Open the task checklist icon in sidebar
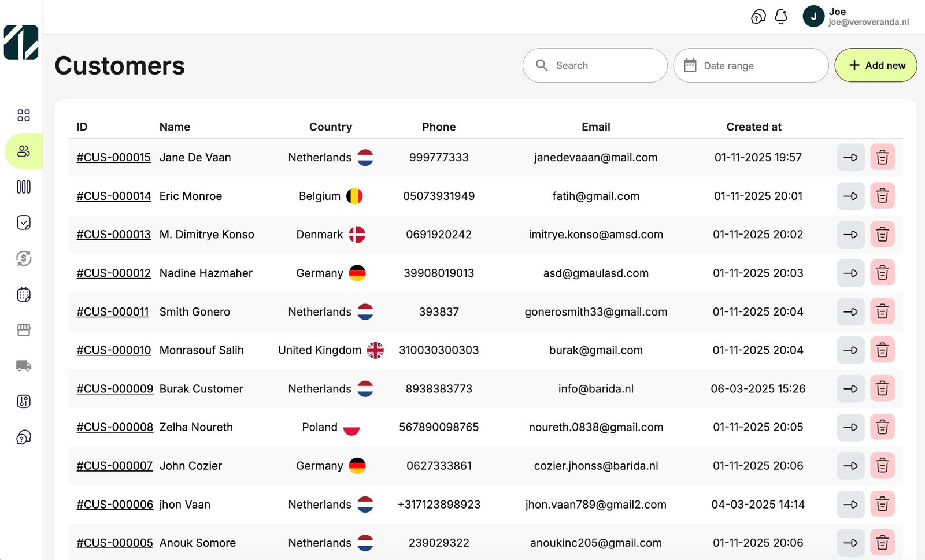The height and width of the screenshot is (560, 925). 24,222
